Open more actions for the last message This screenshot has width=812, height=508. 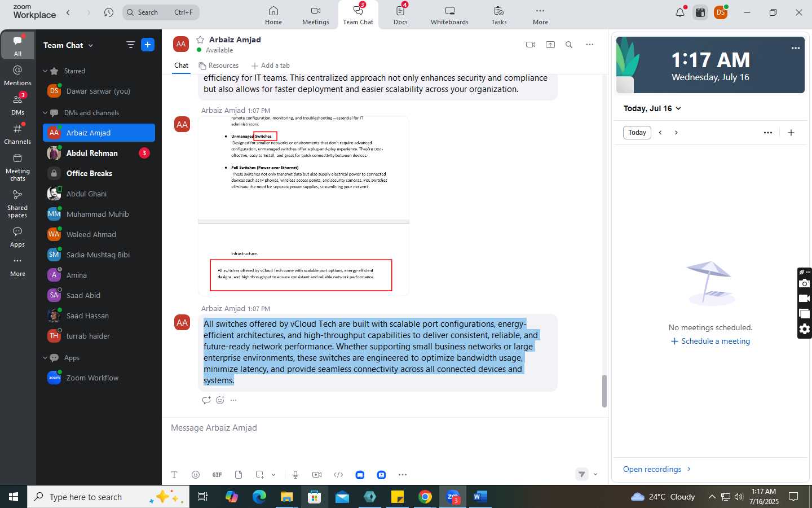pos(233,400)
